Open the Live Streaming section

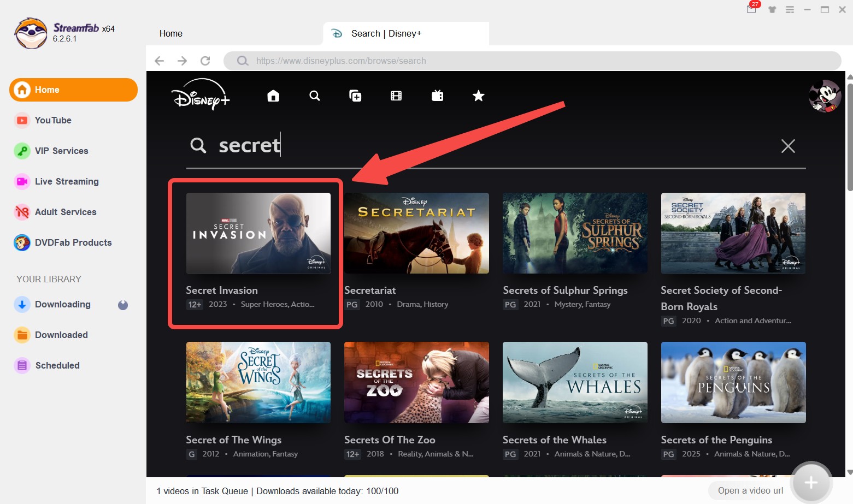[x=66, y=181]
